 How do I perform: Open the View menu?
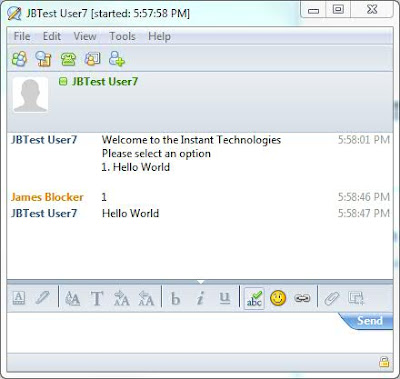pos(85,36)
